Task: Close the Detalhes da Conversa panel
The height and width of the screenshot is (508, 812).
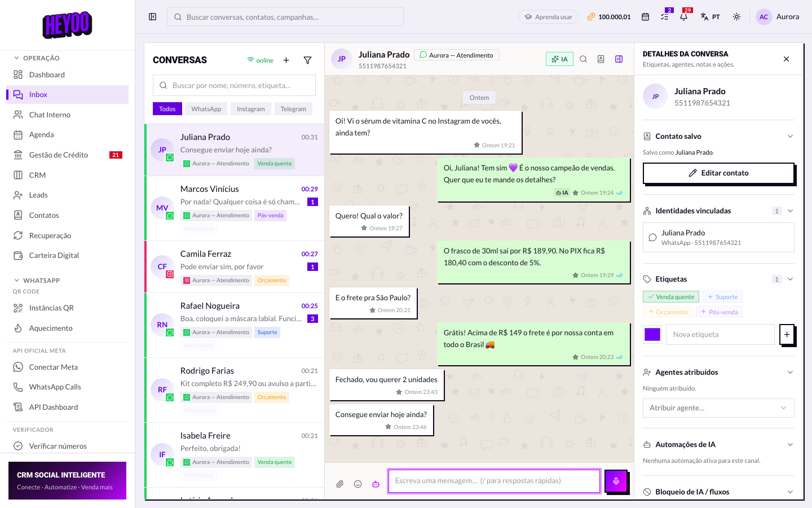Action: click(786, 59)
